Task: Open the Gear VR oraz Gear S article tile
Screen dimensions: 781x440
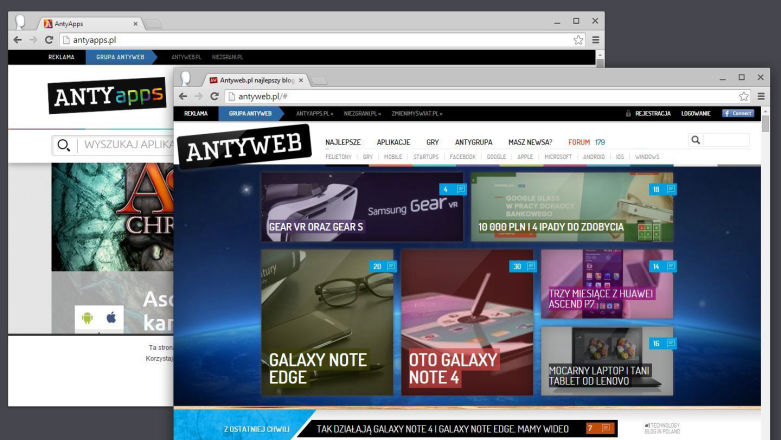Action: click(x=362, y=207)
